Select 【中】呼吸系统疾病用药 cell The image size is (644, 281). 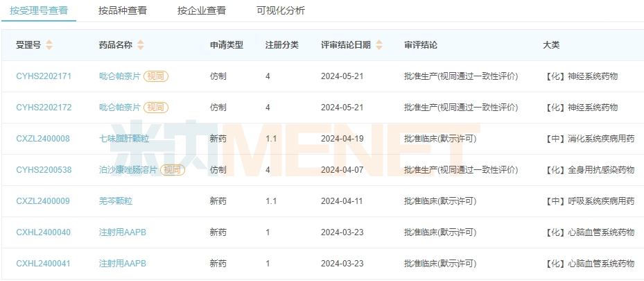click(x=589, y=201)
